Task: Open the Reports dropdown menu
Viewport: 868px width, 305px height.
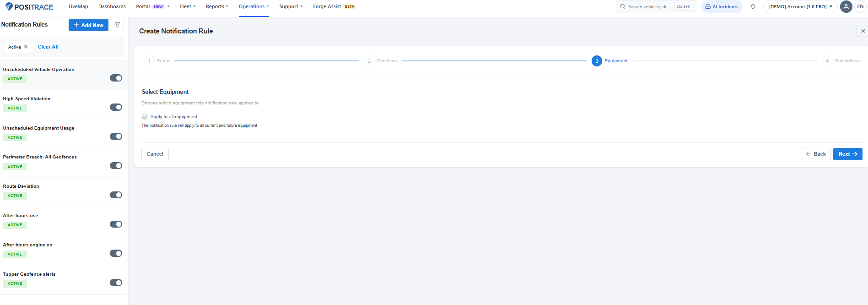Action: pyautogui.click(x=217, y=7)
